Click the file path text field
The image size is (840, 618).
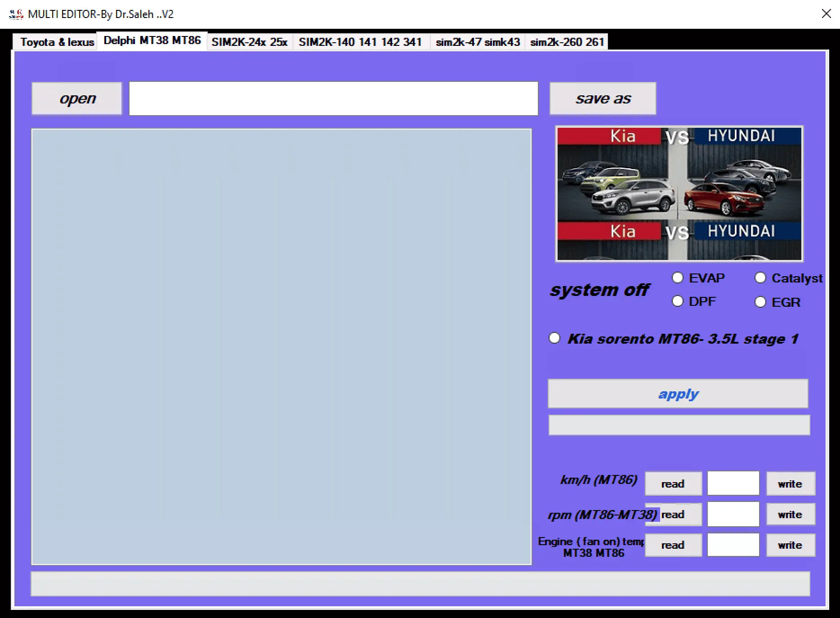[x=334, y=99]
